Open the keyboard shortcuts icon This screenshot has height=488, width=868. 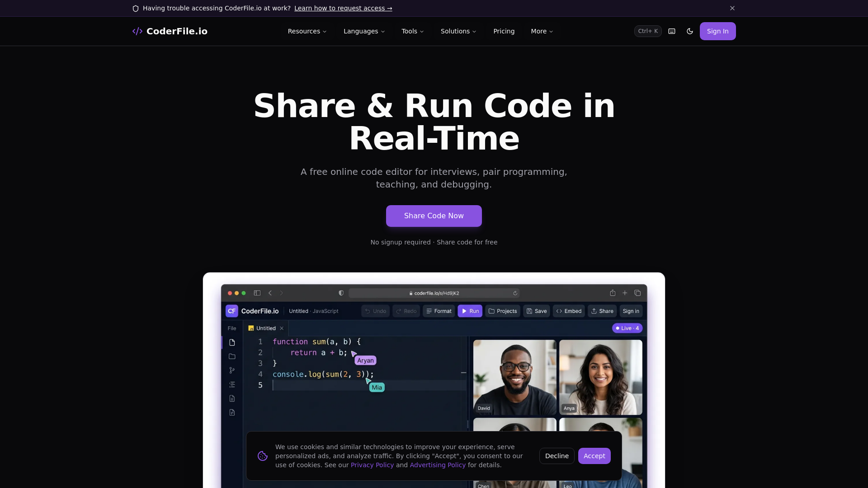coord(672,31)
